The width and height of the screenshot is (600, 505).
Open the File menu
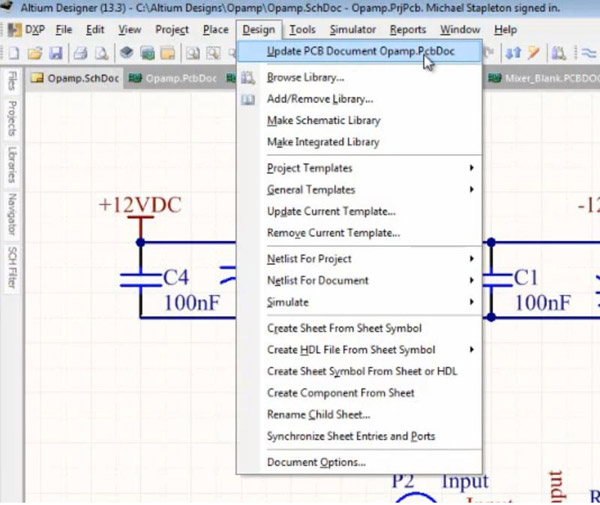pyautogui.click(x=64, y=30)
